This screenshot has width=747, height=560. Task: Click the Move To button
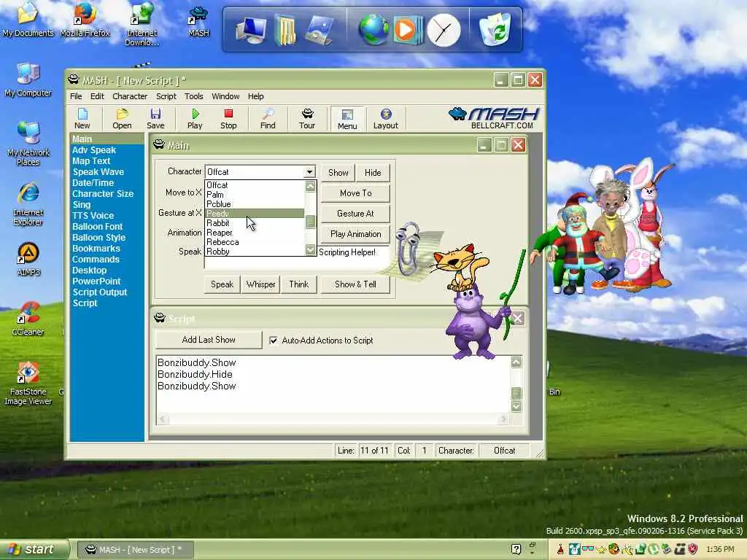click(355, 192)
